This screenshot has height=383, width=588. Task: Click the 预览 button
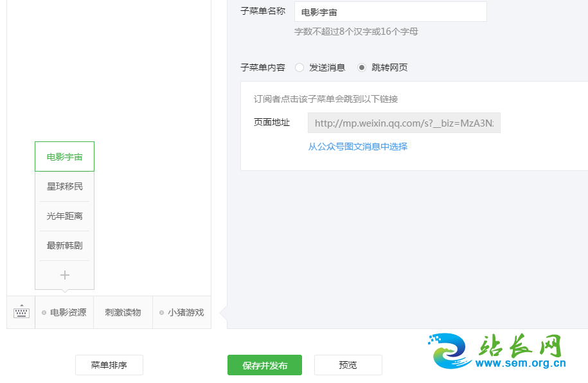tap(348, 365)
